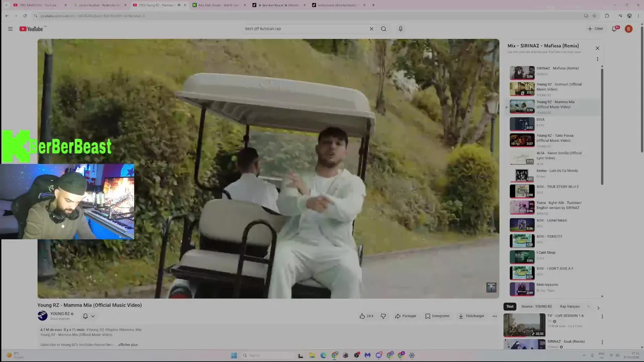Save video with Enregistrer button
Image resolution: width=644 pixels, height=362 pixels.
pyautogui.click(x=437, y=316)
